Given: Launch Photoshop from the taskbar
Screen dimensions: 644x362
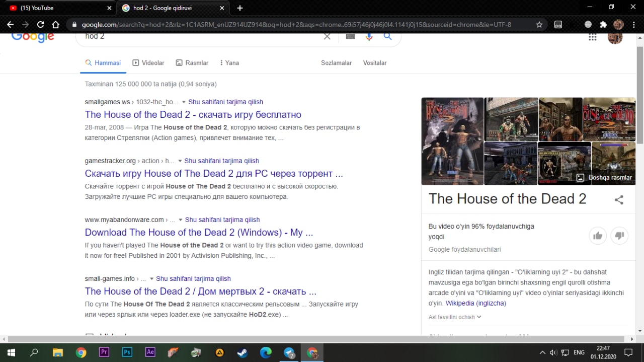Looking at the screenshot, I should tap(127, 352).
